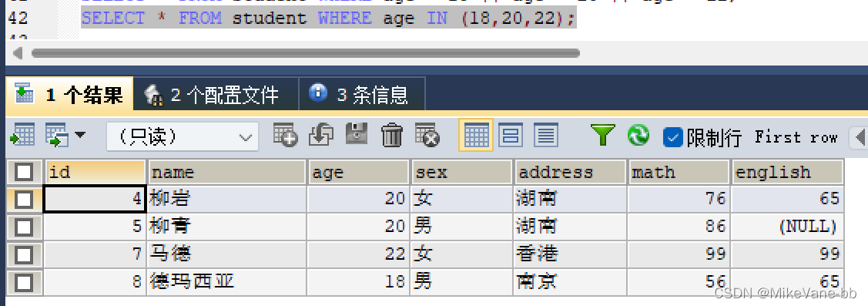Viewport: 868px width, 306px height.
Task: Open the 3 条信息 messages tab
Action: (362, 95)
